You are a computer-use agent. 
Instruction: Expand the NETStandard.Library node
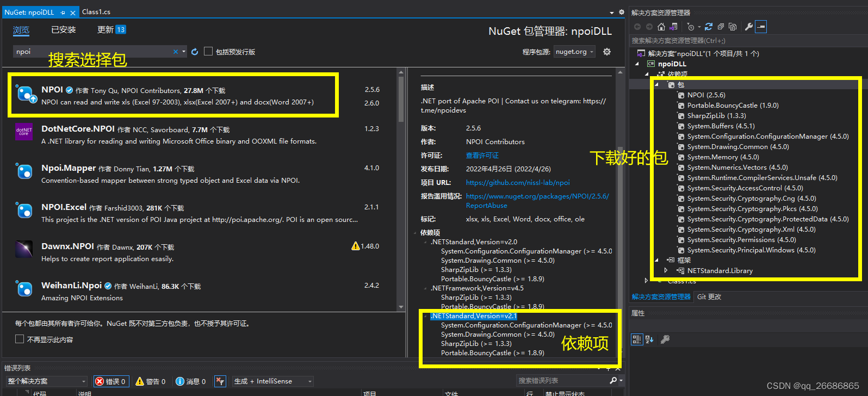pyautogui.click(x=666, y=270)
